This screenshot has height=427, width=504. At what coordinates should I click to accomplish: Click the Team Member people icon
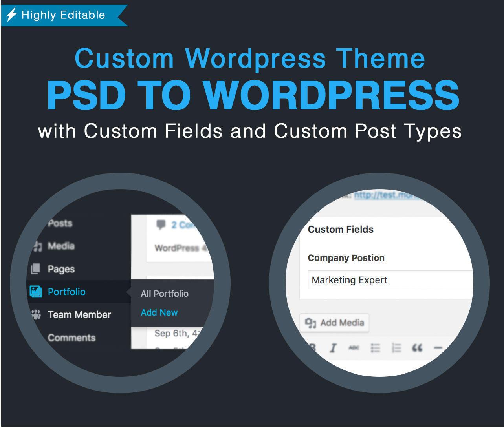click(36, 314)
